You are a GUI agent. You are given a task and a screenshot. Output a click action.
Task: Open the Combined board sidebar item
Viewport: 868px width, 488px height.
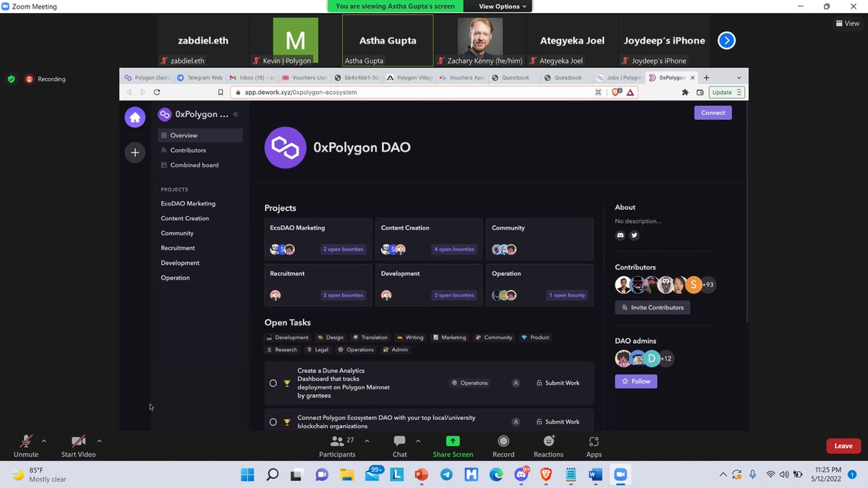[200, 165]
